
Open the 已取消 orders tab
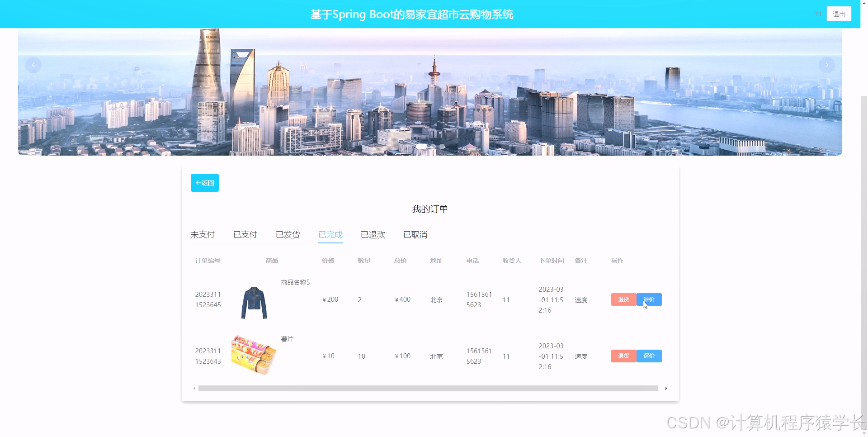415,234
